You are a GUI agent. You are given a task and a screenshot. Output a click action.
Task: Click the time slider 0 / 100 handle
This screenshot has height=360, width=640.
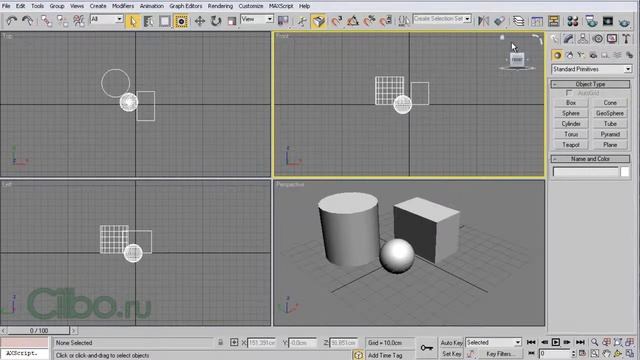pyautogui.click(x=39, y=331)
